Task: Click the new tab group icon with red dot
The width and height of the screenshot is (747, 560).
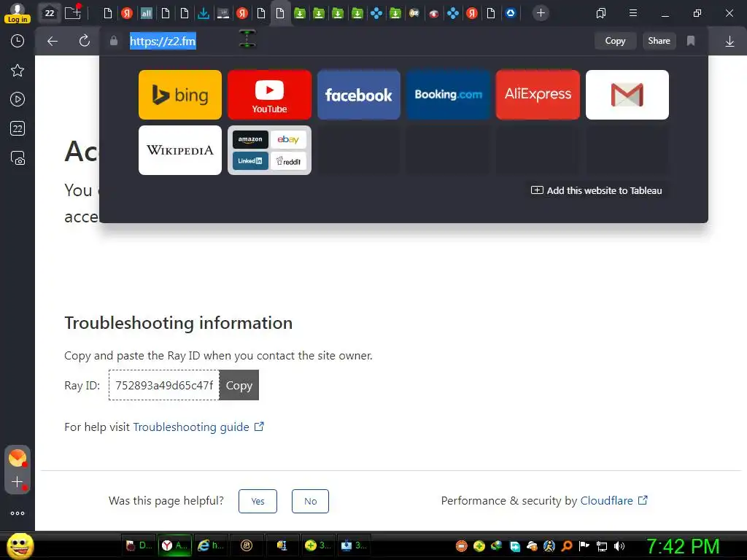Action: point(73,13)
